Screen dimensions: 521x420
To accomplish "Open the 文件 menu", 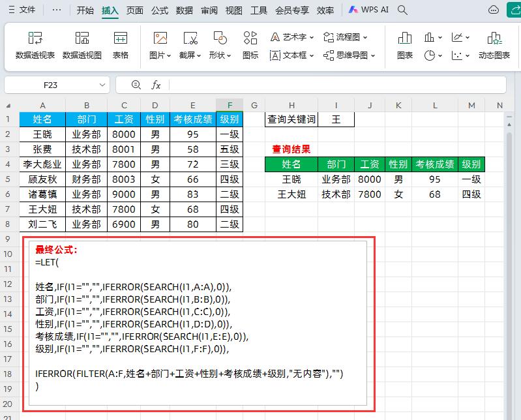I will [22, 10].
